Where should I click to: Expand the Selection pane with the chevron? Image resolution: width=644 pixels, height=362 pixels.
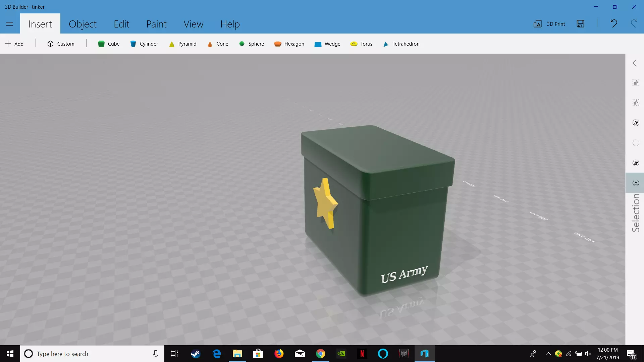[635, 63]
